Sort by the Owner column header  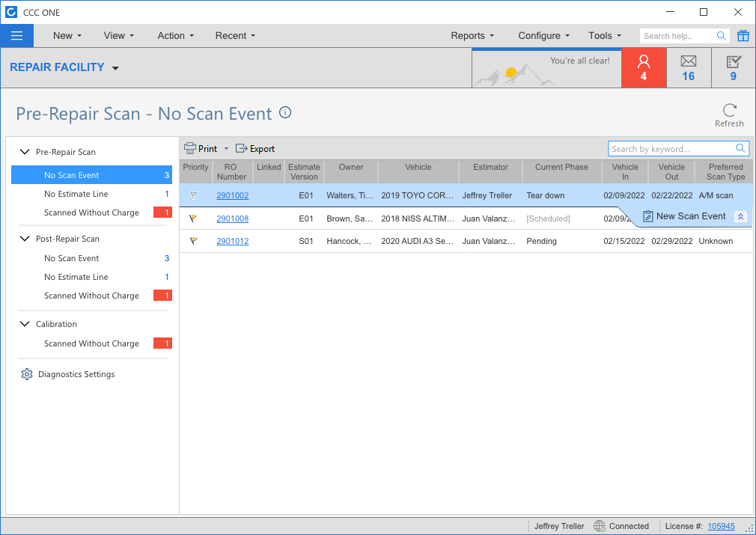(x=350, y=171)
